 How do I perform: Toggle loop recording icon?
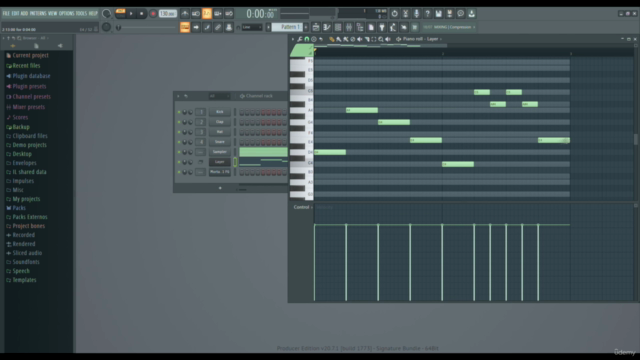pyautogui.click(x=229, y=13)
